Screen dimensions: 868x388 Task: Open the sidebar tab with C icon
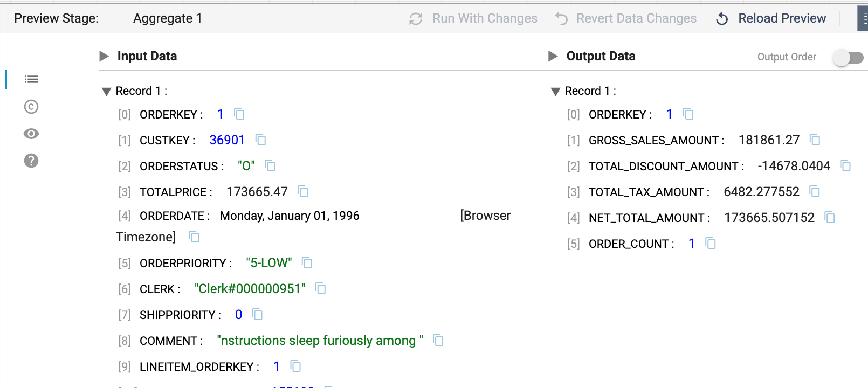coord(31,107)
